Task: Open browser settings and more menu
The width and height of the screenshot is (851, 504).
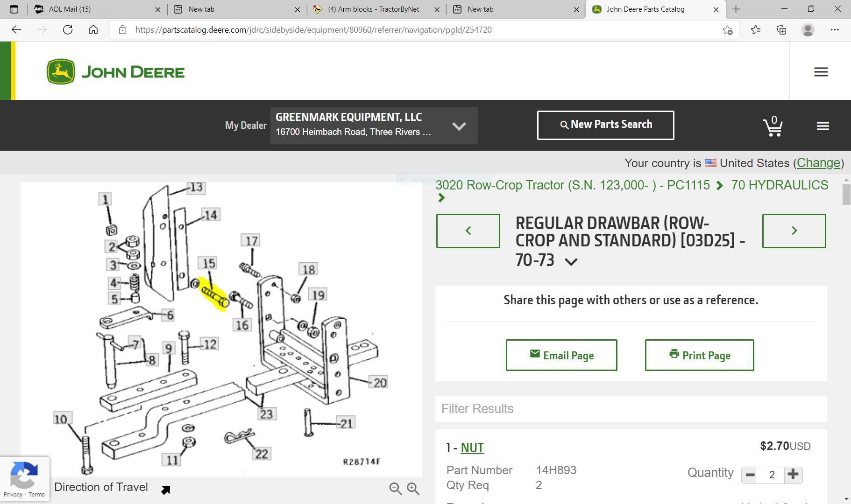Action: pos(835,30)
